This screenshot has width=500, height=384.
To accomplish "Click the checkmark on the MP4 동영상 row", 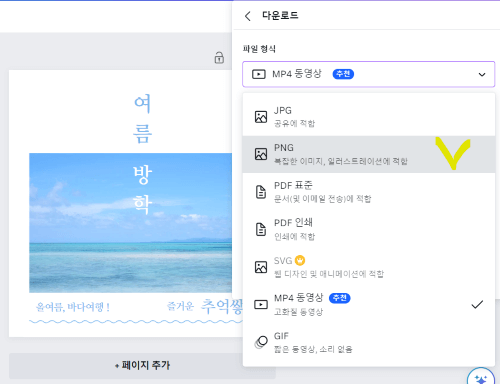I will point(477,304).
